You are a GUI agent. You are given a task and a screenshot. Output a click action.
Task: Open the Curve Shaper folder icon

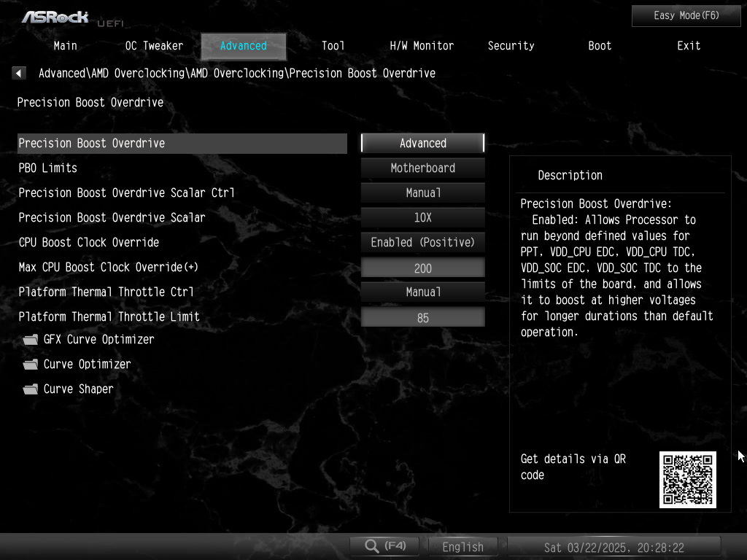31,389
